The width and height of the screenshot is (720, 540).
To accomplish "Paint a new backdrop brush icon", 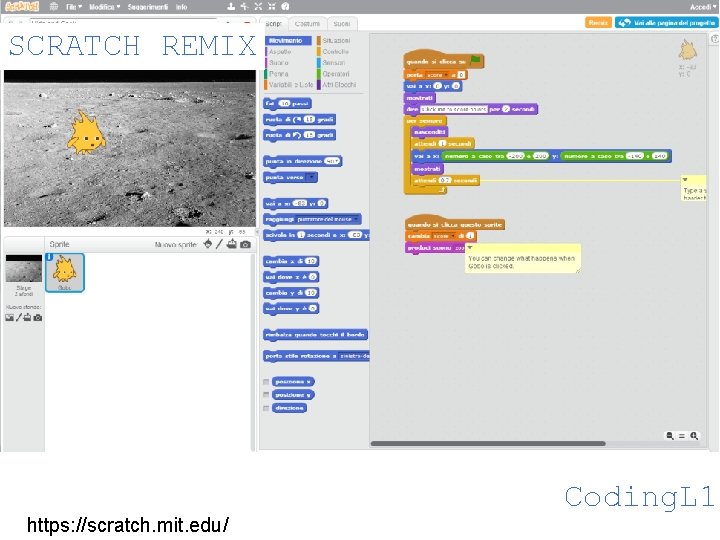I will click(19, 317).
